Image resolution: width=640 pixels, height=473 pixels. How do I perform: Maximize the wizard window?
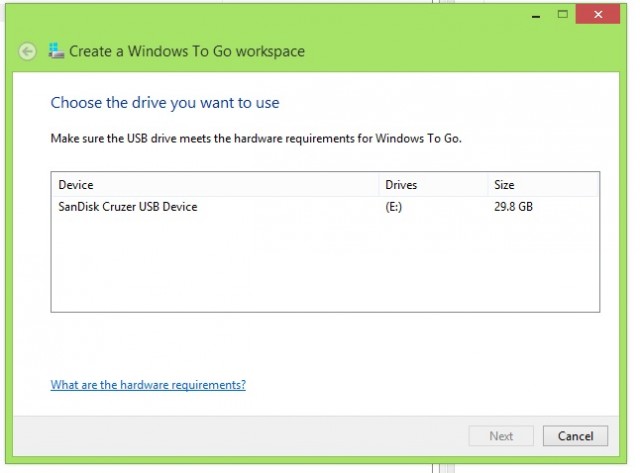[x=562, y=15]
